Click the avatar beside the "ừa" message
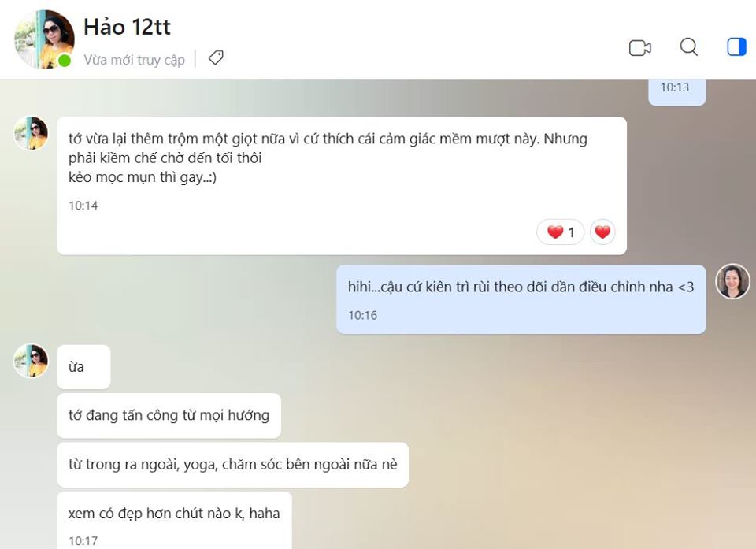The width and height of the screenshot is (756, 549). pos(31,361)
